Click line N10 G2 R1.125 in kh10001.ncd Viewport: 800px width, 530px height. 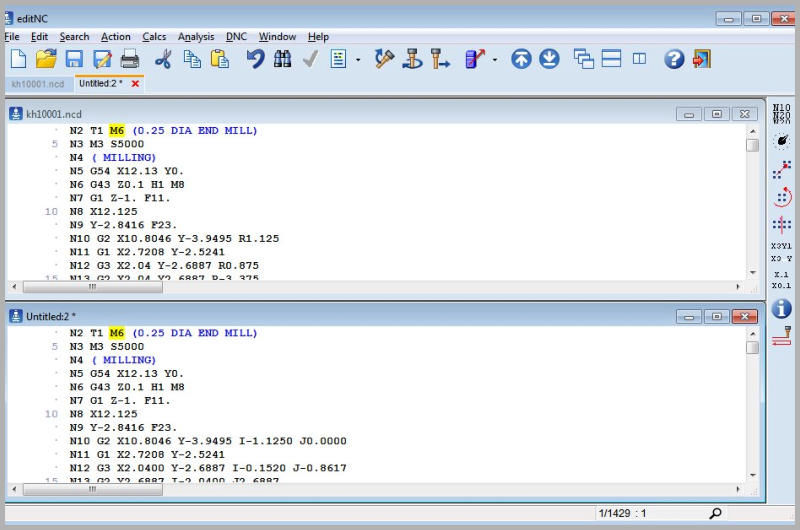(174, 239)
